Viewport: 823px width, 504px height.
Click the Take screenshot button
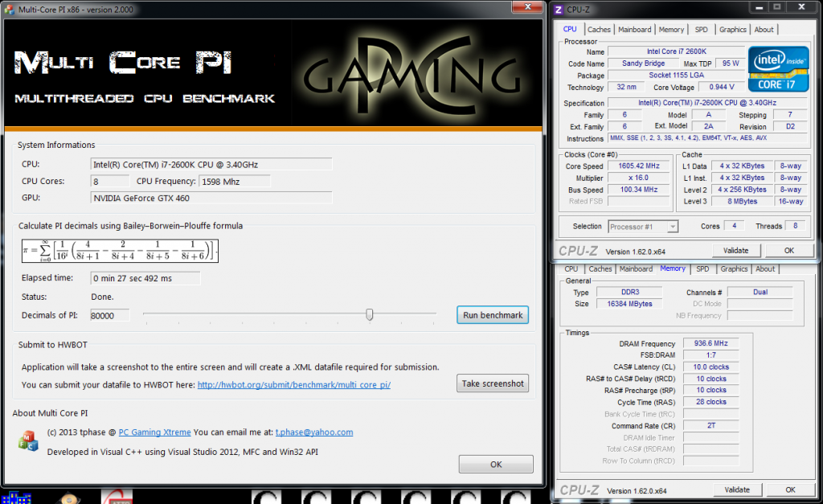[x=493, y=383]
